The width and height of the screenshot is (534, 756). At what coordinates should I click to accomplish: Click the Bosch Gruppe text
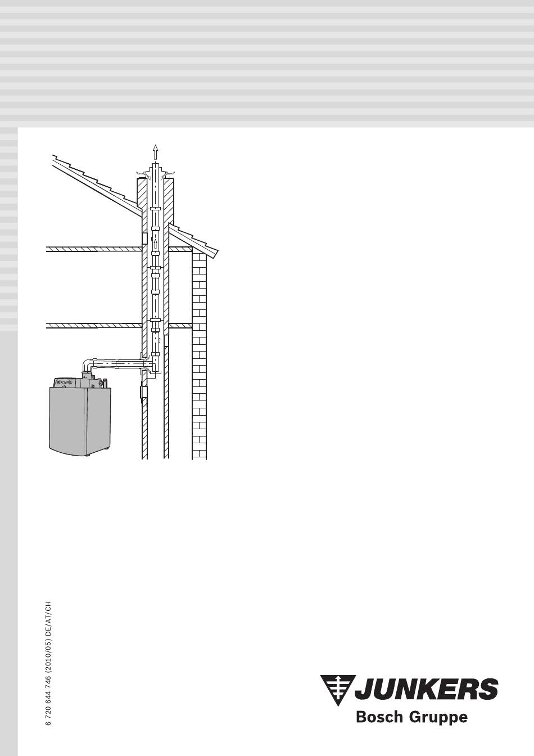click(x=411, y=718)
